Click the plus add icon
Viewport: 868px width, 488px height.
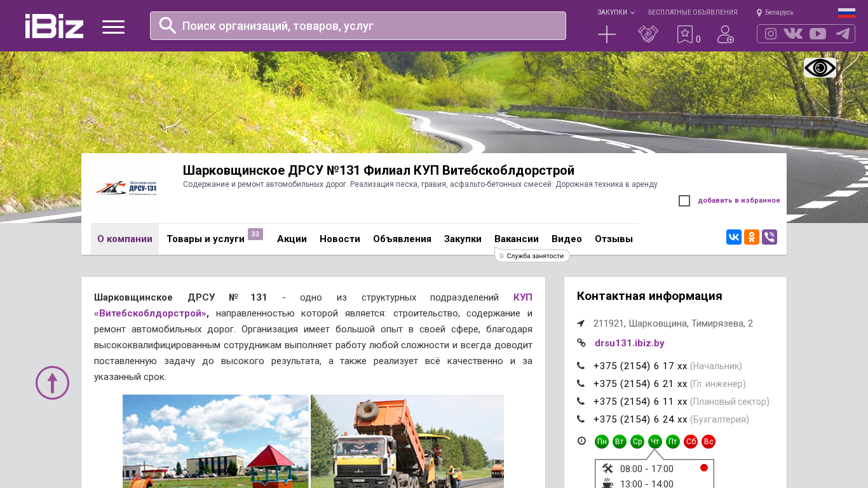coord(607,34)
